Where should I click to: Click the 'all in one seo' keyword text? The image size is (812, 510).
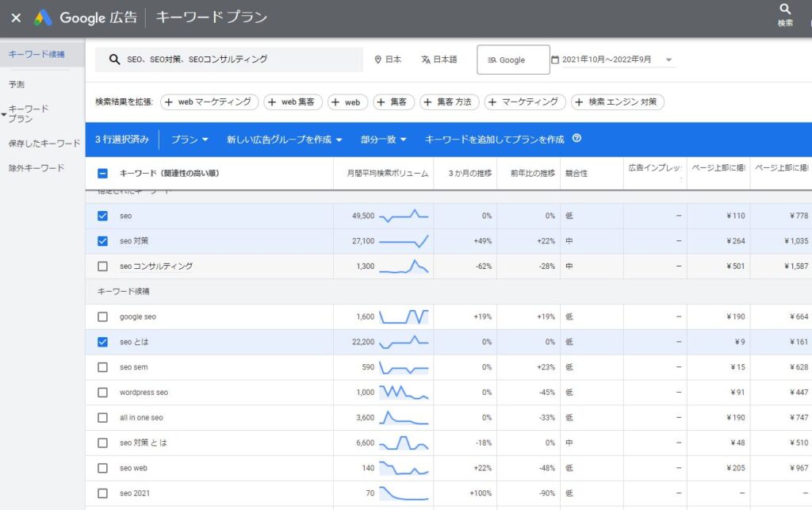click(141, 418)
